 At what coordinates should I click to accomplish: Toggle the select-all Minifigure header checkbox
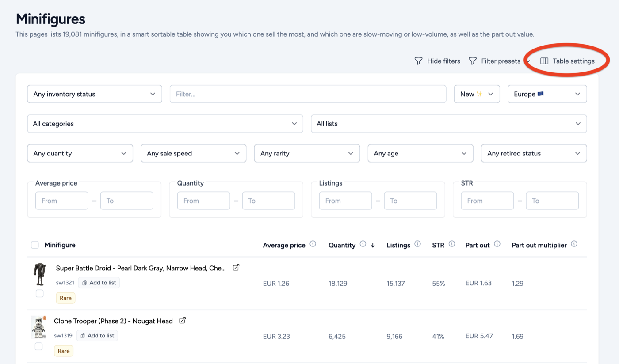35,245
